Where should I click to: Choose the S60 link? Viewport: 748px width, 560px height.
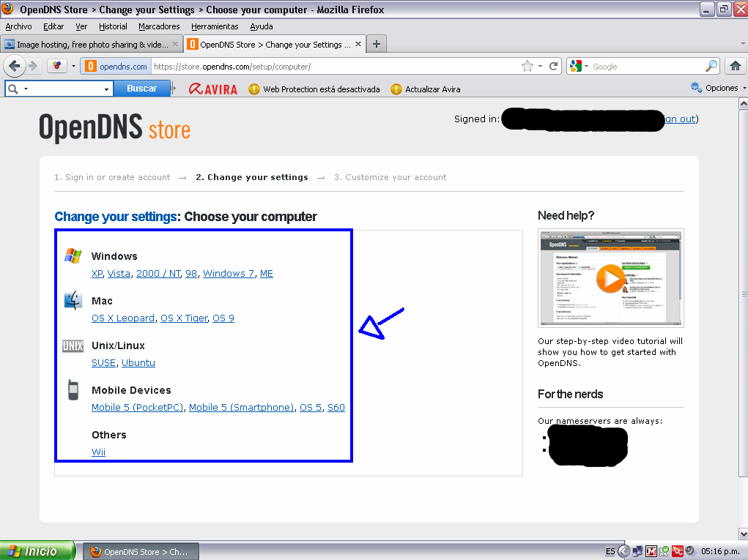(336, 408)
